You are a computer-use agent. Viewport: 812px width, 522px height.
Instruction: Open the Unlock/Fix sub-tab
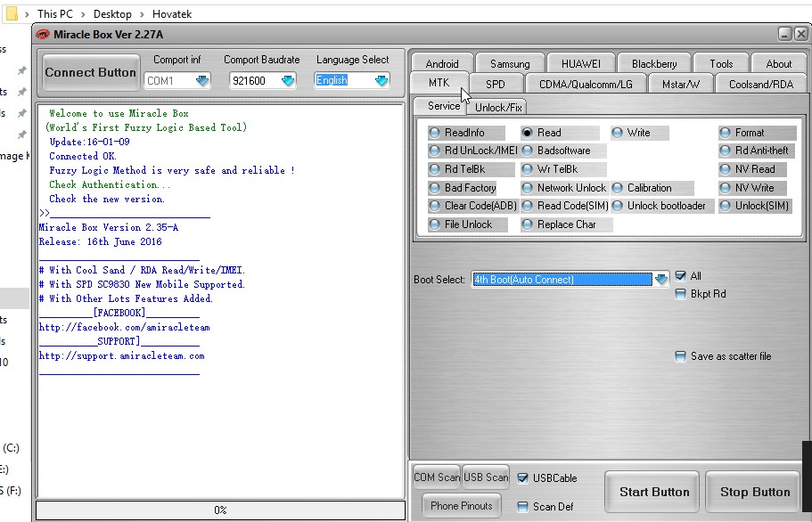[x=498, y=107]
